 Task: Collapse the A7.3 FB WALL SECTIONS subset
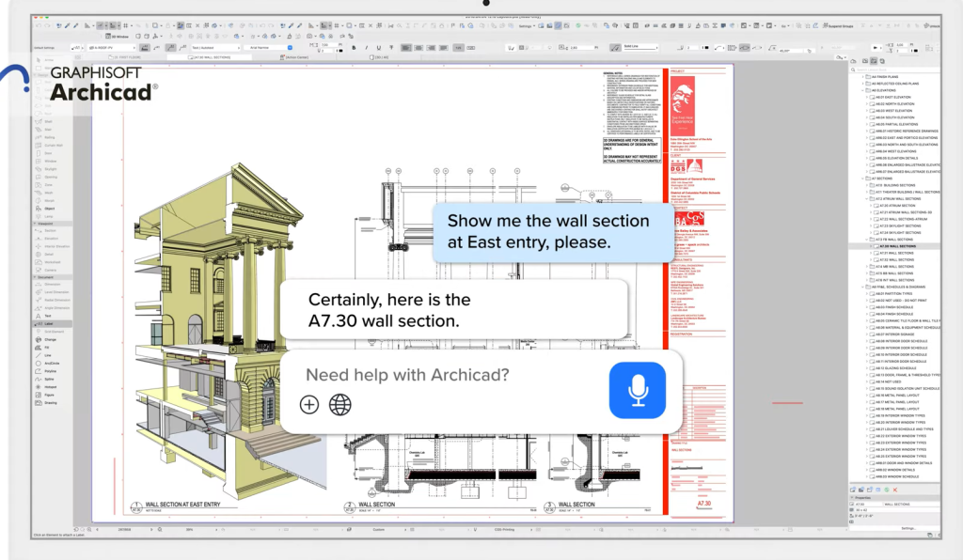click(x=867, y=240)
